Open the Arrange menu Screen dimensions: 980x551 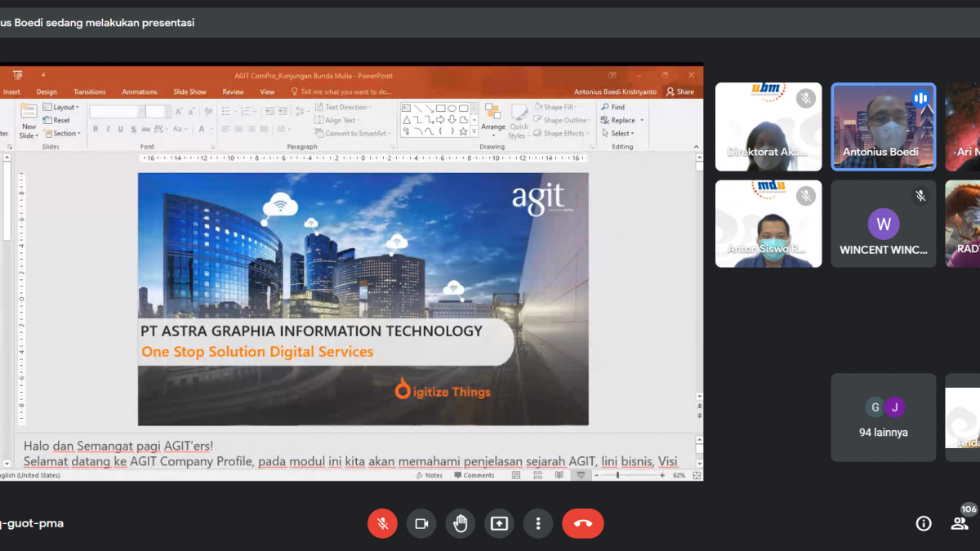tap(493, 121)
